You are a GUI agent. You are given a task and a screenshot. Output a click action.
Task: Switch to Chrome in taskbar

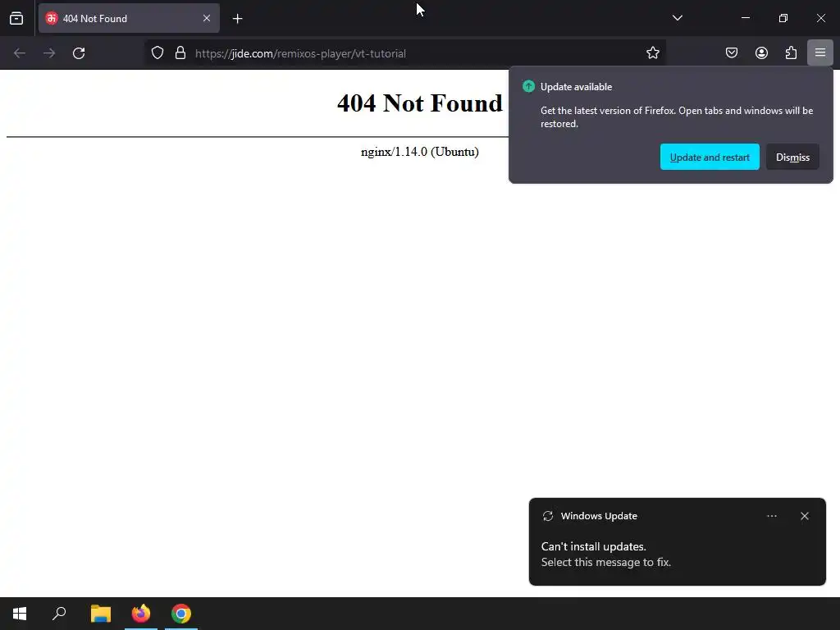click(181, 614)
